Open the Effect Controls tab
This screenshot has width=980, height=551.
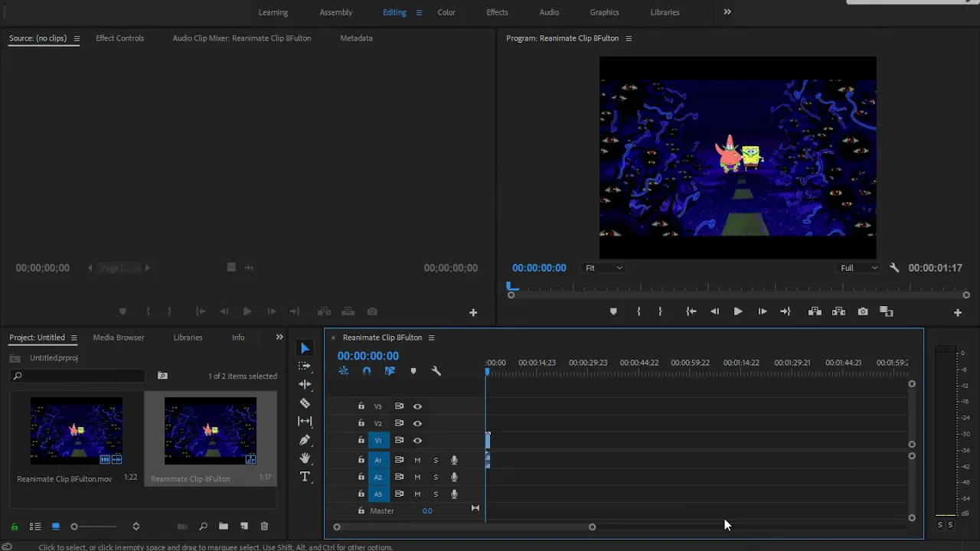point(119,38)
